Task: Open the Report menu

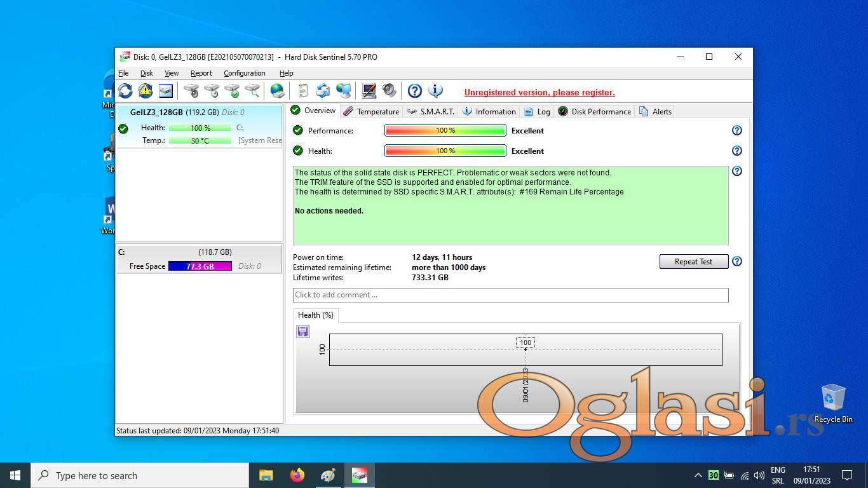Action: 201,73
